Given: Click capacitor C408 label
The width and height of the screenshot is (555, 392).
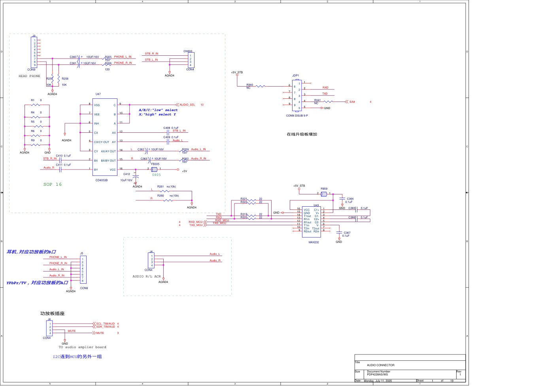Looking at the screenshot, I should pos(167,128).
